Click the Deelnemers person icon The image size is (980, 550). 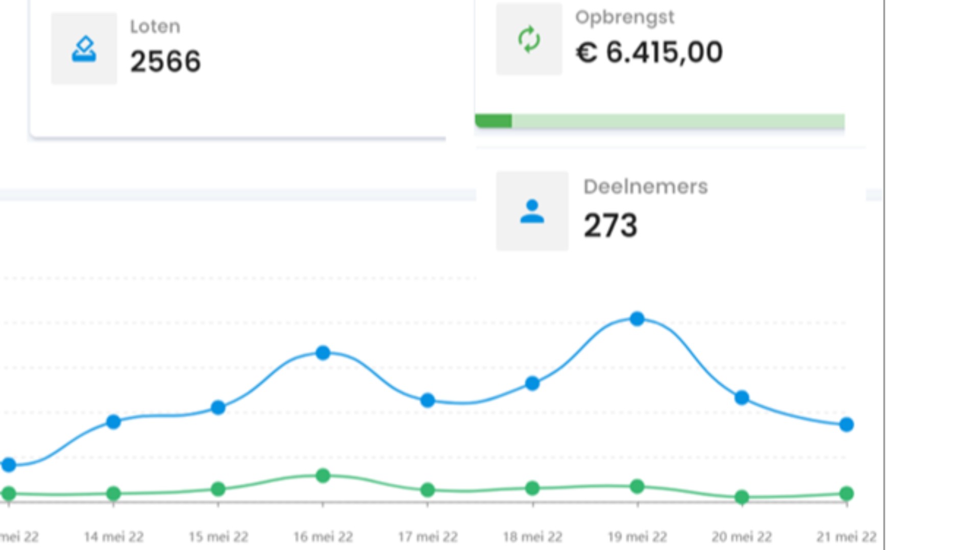coord(532,211)
